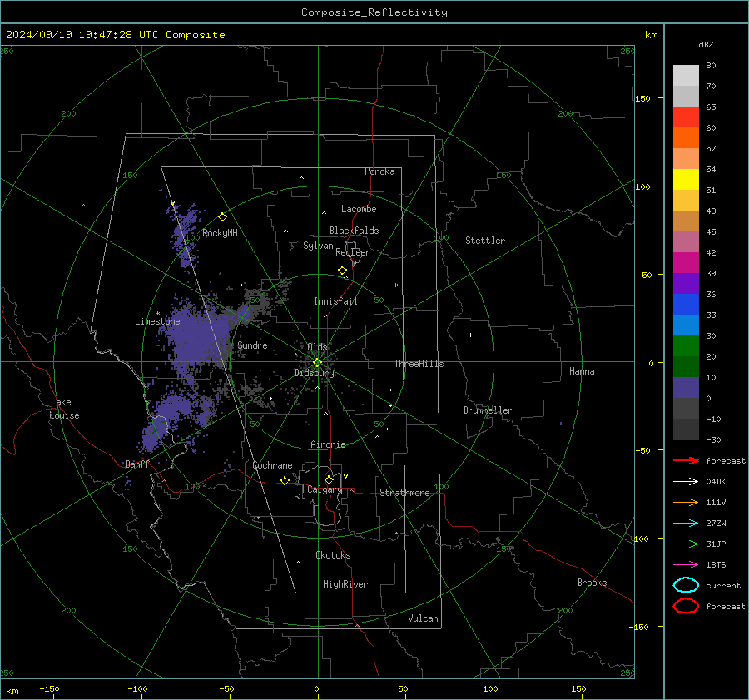Pick the 10 dBZ indigo swatch
The width and height of the screenshot is (749, 700).
coord(686,387)
